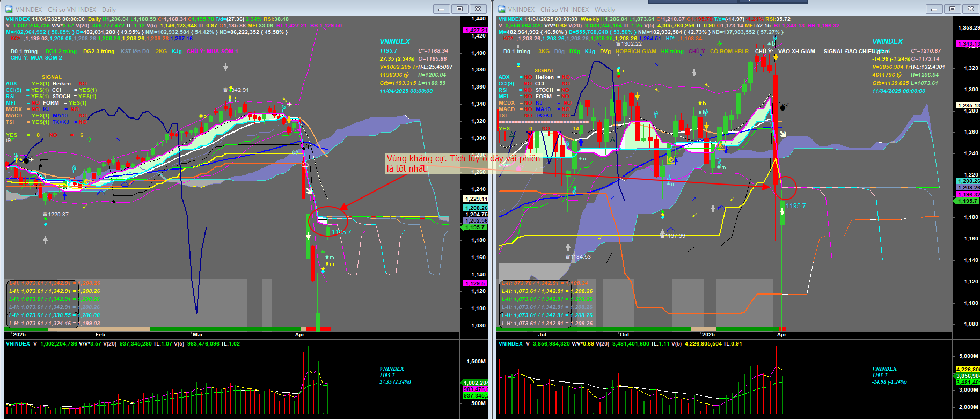Close the Weekly chart window
This screenshot has height=419, width=980.
pos(971,9)
